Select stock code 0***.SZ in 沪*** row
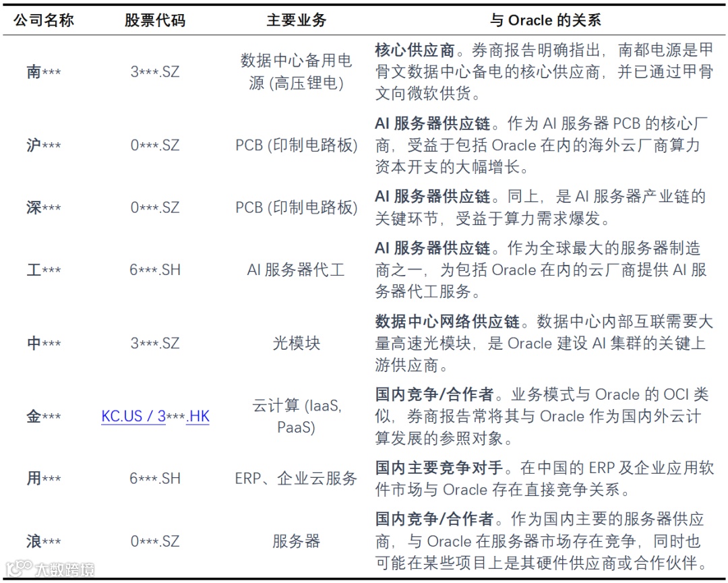The width and height of the screenshot is (728, 583). (x=154, y=146)
